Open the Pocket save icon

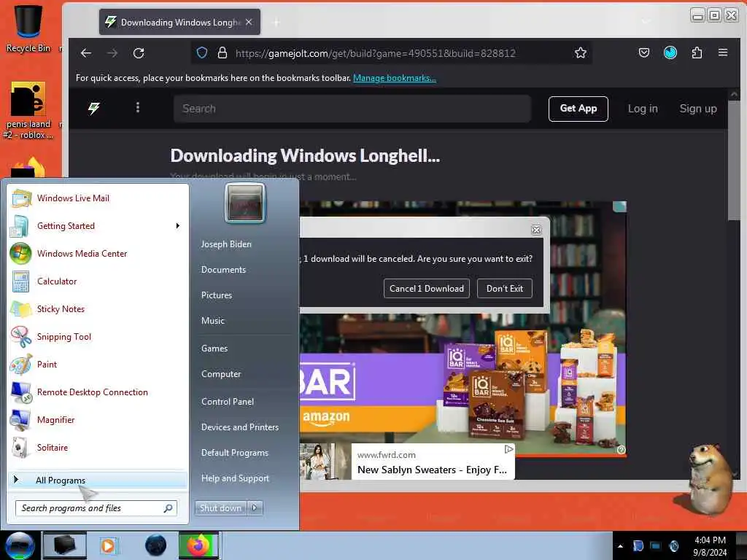pos(643,52)
